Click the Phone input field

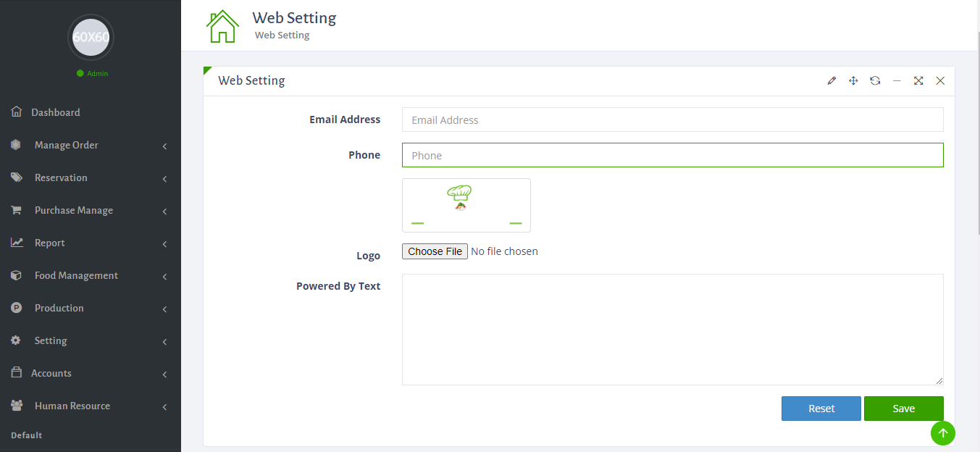[x=672, y=155]
